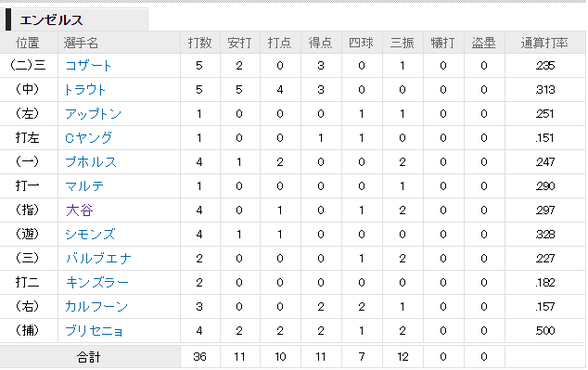Open コザート player link
Viewport: 588px width, 370px height.
88,66
